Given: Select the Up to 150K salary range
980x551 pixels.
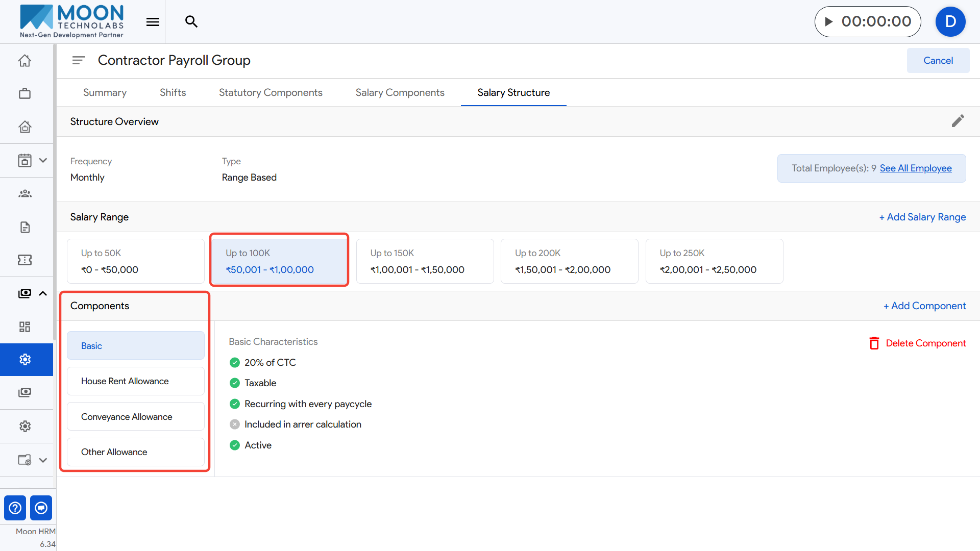Looking at the screenshot, I should coord(425,261).
